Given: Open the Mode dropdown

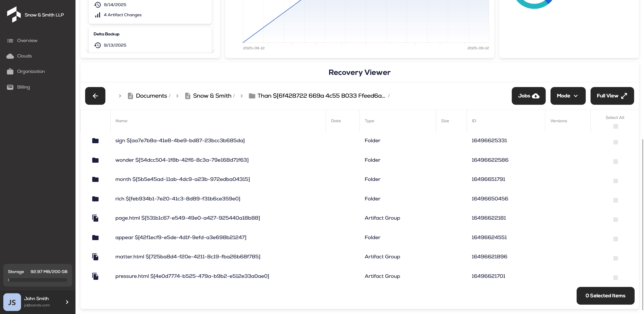Looking at the screenshot, I should tap(567, 96).
